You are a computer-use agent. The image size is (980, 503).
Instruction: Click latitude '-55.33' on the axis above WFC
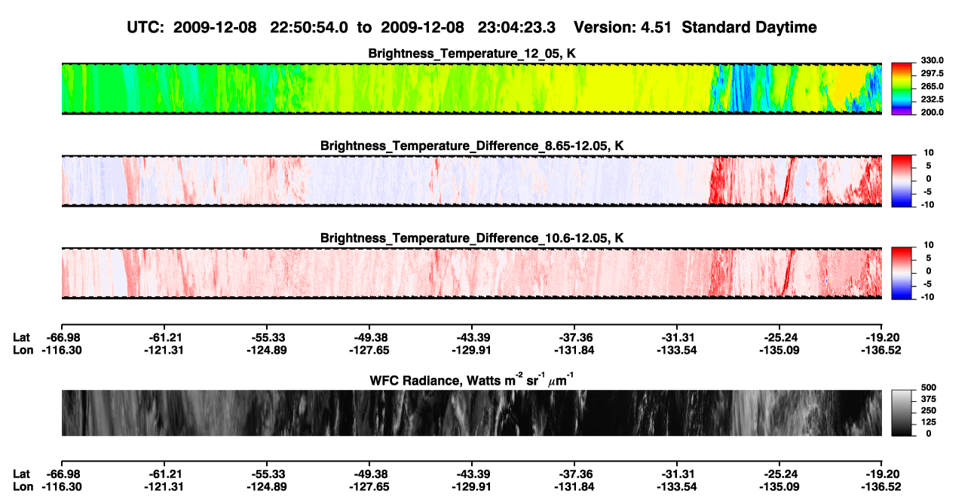click(267, 337)
